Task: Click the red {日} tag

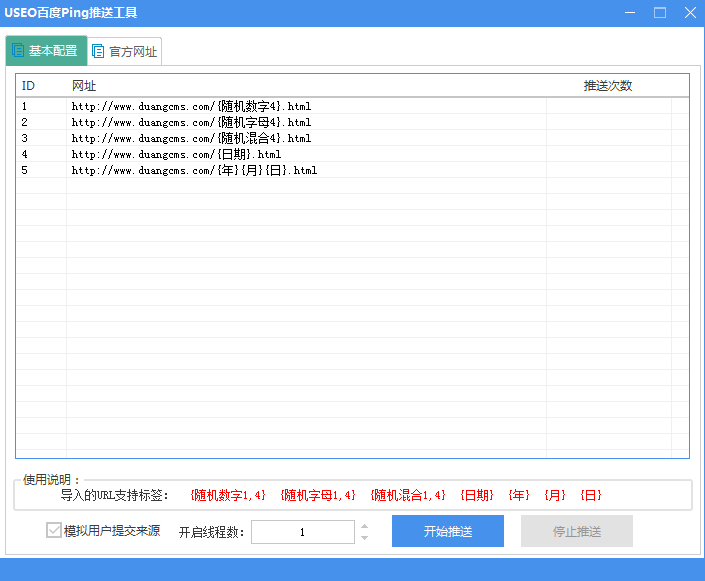Action: [591, 495]
